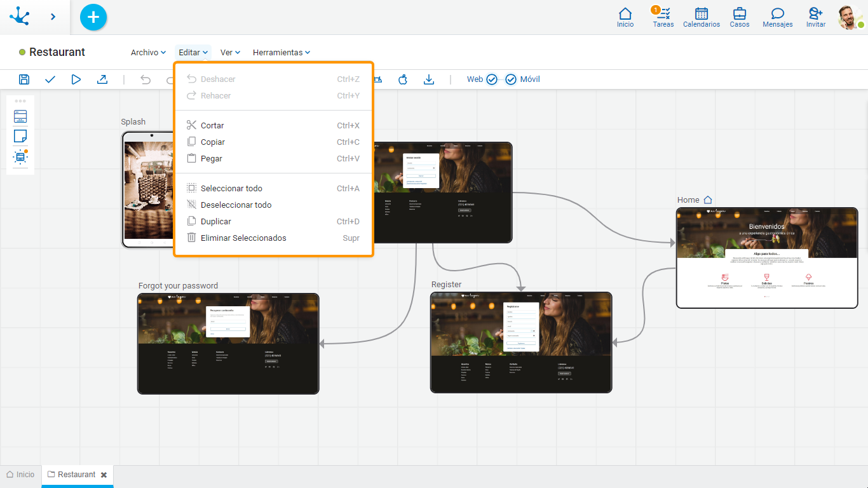The image size is (868, 488).
Task: Select the screen page tool in palette
Action: coord(20,116)
